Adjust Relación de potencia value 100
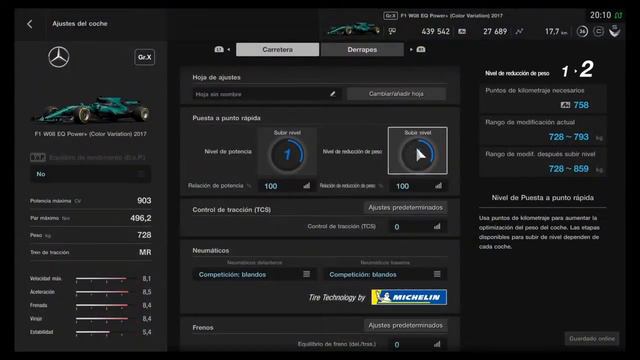This screenshot has height=360, width=640. [287, 186]
